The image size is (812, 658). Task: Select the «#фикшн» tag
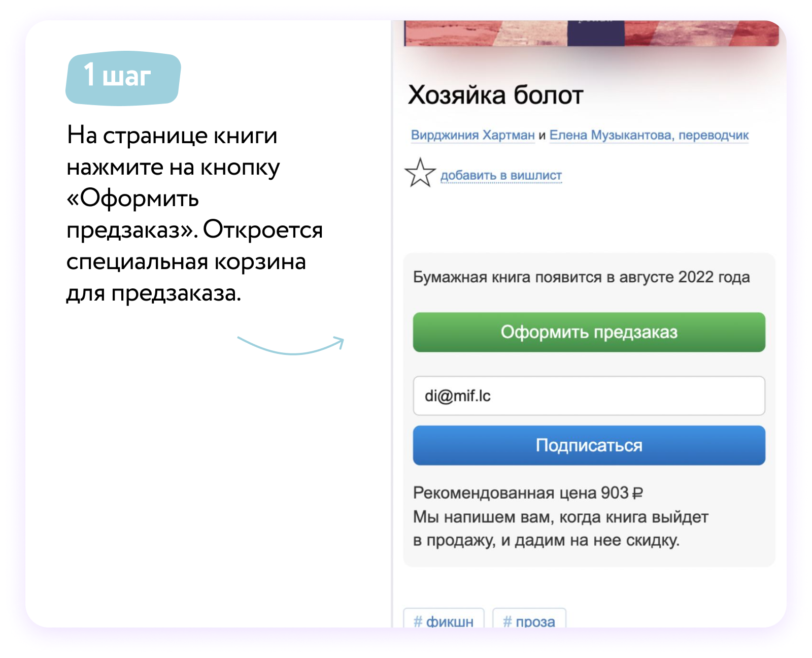click(x=444, y=620)
